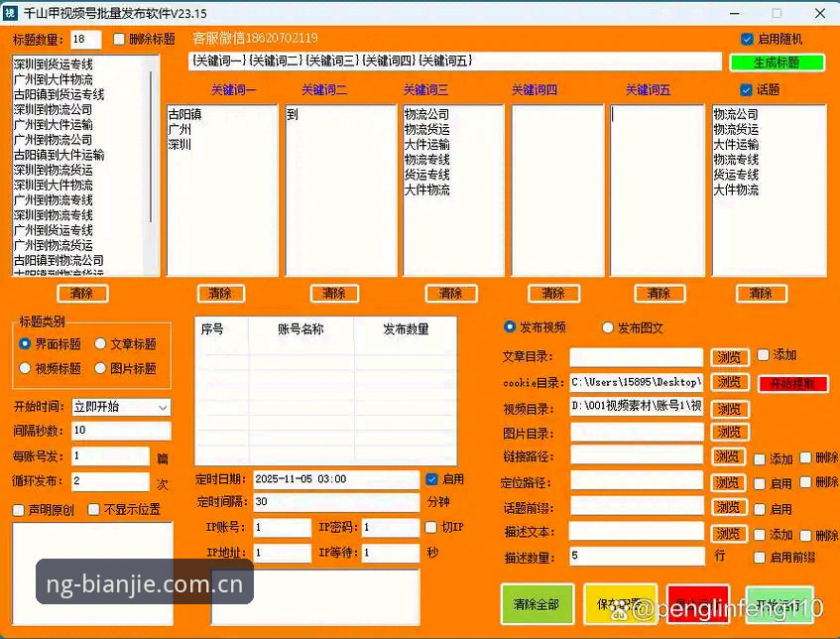Click the red 开始提取 button

(x=793, y=384)
